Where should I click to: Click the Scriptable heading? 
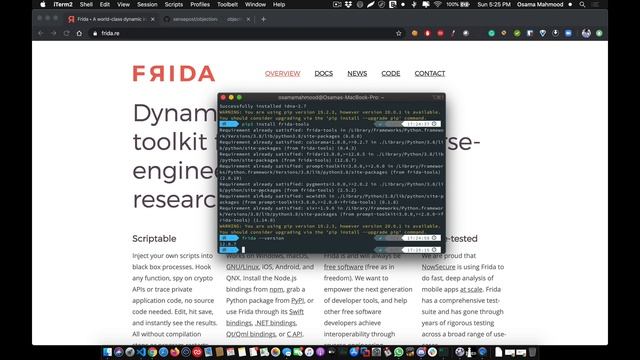click(154, 239)
